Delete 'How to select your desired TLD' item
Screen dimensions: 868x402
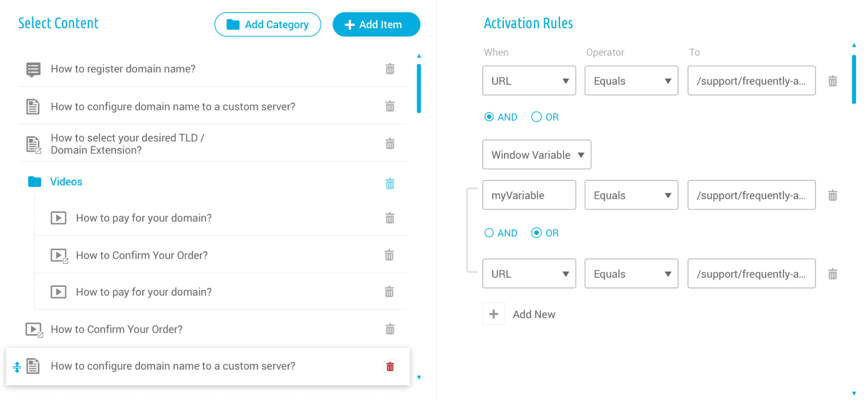pos(390,143)
